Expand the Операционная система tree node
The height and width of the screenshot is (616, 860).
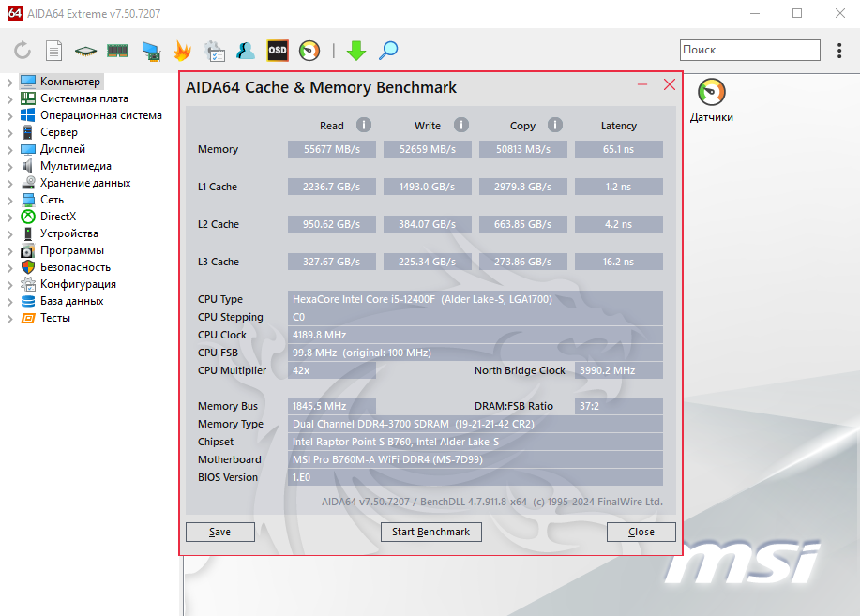click(10, 116)
